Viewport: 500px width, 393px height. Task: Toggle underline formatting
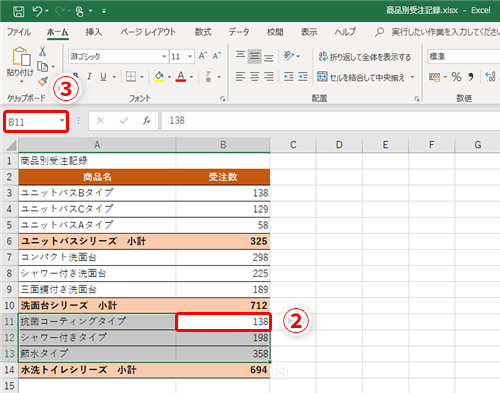coord(103,77)
